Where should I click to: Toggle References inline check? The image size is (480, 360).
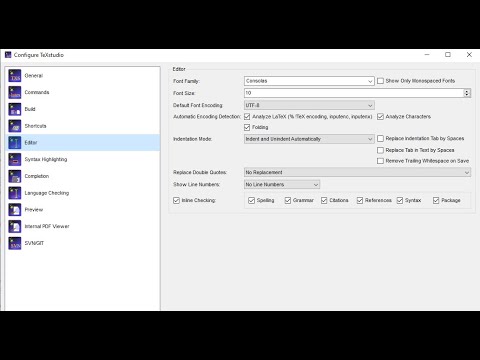[360, 200]
